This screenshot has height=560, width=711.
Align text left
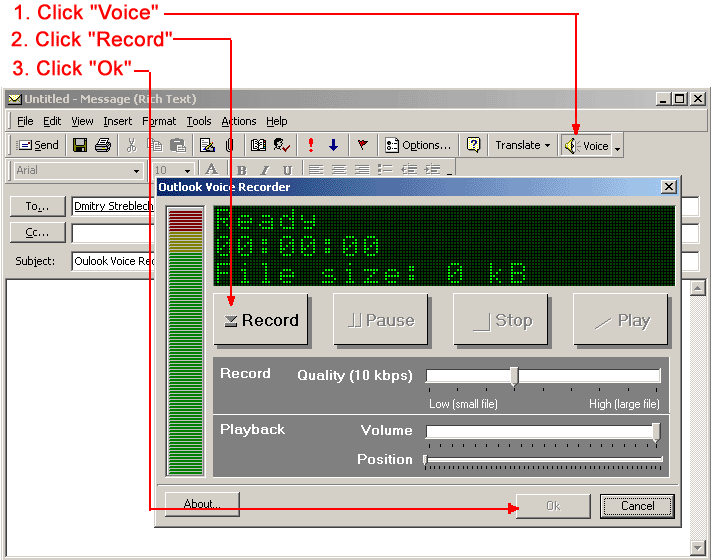pyautogui.click(x=316, y=170)
